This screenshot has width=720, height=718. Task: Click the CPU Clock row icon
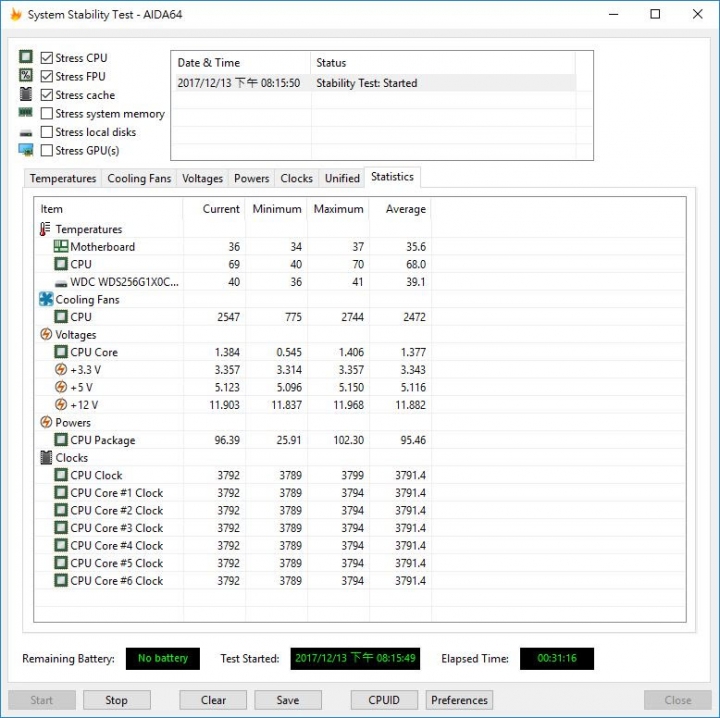[x=61, y=475]
